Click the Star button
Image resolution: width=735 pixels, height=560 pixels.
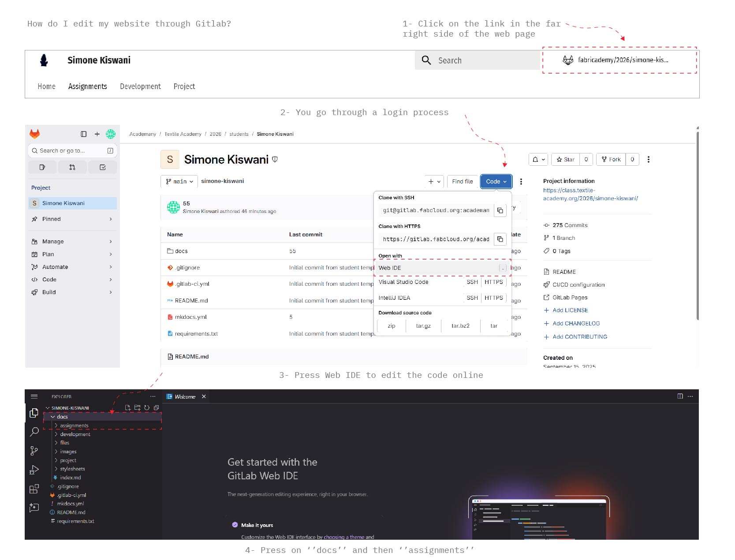click(565, 160)
